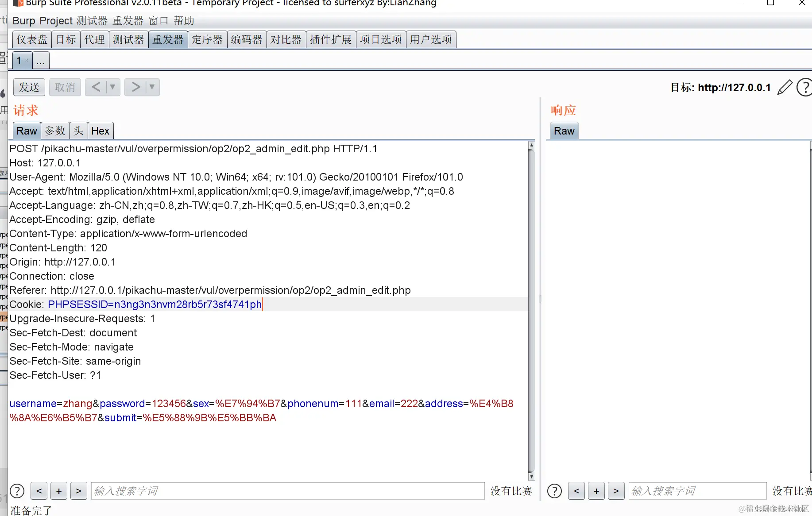The image size is (812, 516).
Task: Click the User-Agent header line
Action: pos(236,177)
